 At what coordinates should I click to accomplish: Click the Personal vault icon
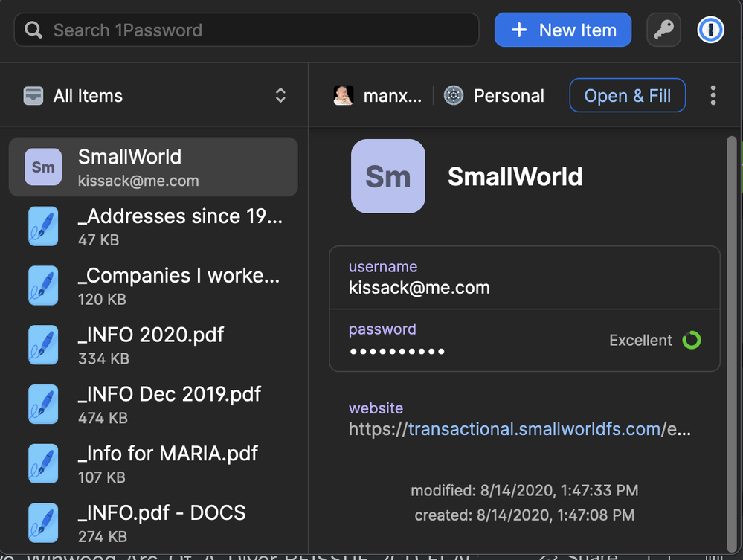(454, 96)
